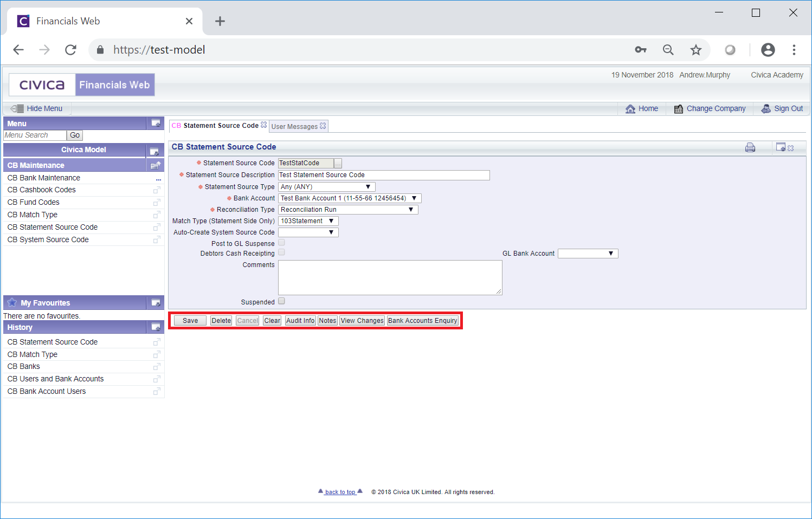Screen dimensions: 812x519
Task: Click the History panel window icon
Action: point(156,327)
